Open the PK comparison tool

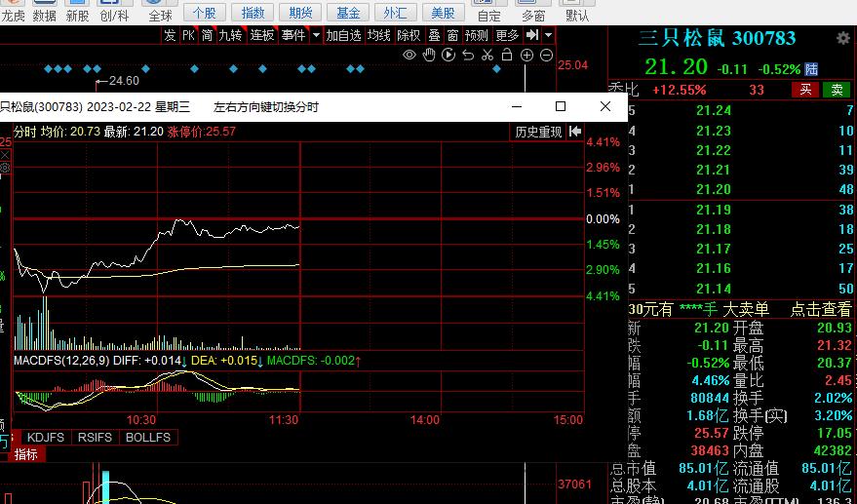(188, 35)
